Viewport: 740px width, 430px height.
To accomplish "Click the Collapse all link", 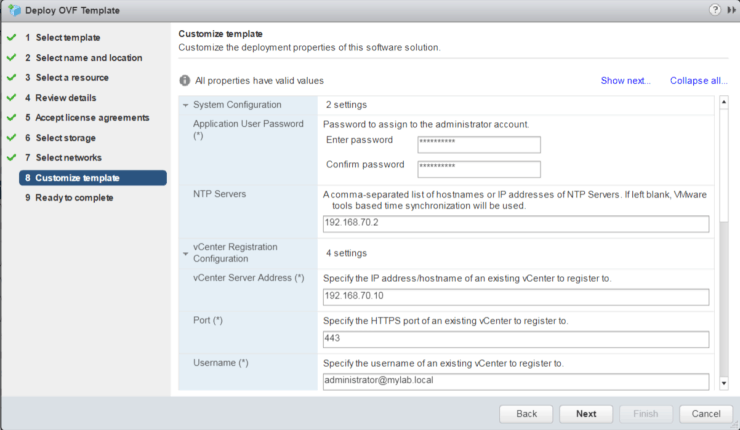I will coord(696,81).
